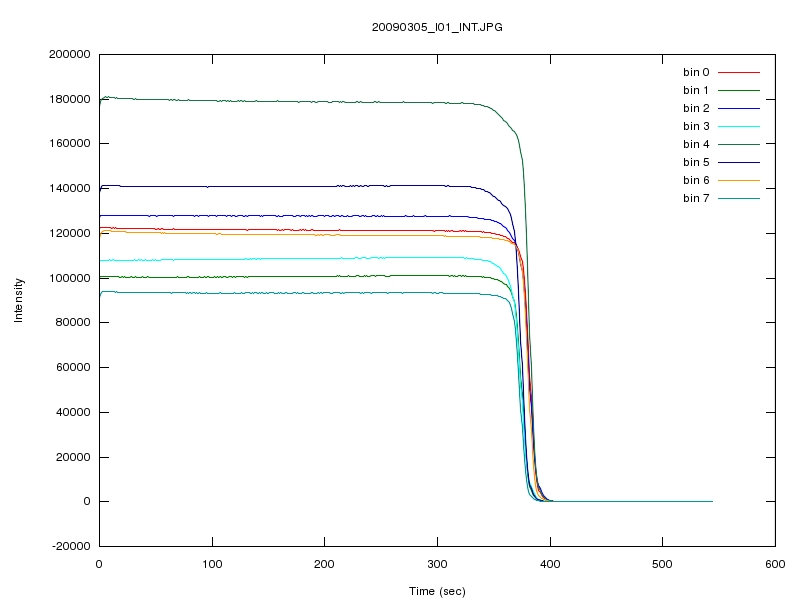
Task: Select the 'bin 3' legend label
Action: [696, 126]
